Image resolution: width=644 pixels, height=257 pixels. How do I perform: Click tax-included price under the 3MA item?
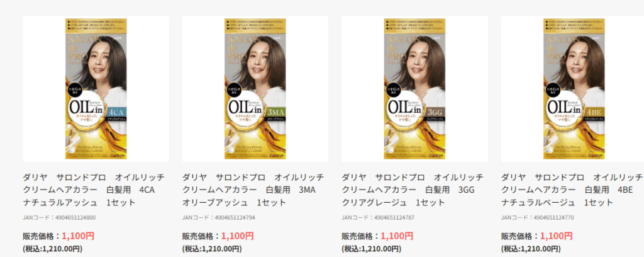coord(212,249)
